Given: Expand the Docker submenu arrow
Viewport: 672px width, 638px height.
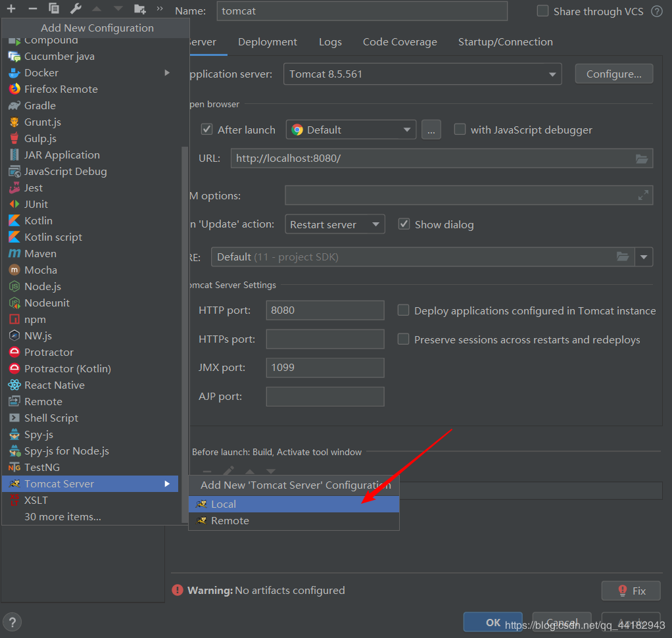Looking at the screenshot, I should point(167,73).
